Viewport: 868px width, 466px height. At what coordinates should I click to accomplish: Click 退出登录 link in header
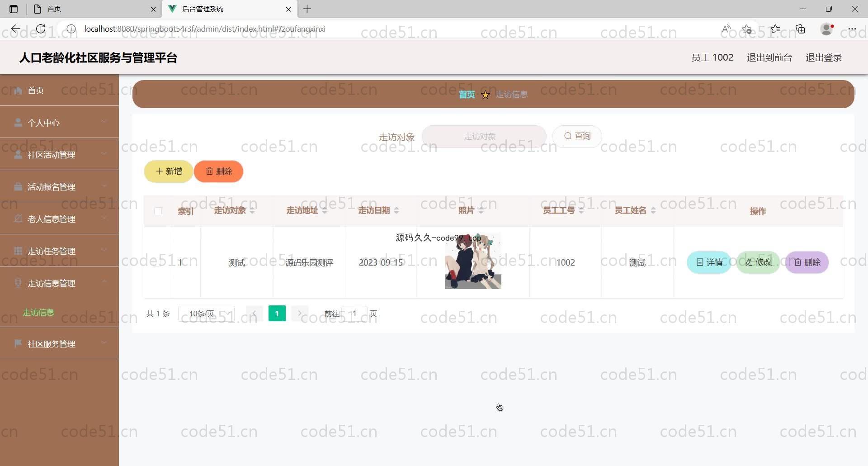click(823, 57)
